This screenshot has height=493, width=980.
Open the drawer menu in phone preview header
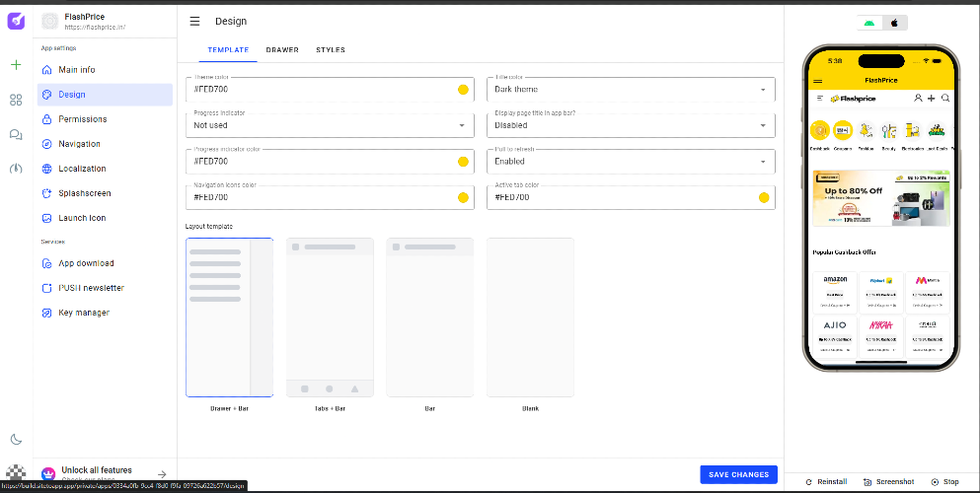817,81
